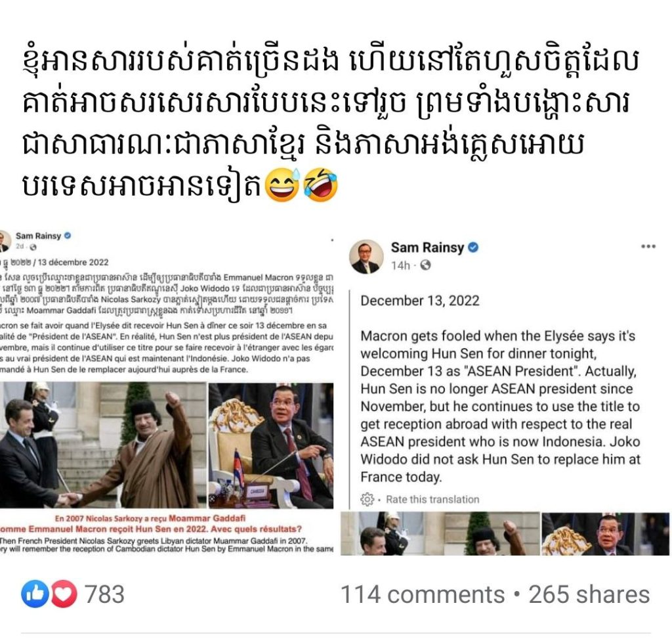This screenshot has width=672, height=639.
Task: Click the blue thumbs-up reaction icon
Action: click(x=35, y=594)
